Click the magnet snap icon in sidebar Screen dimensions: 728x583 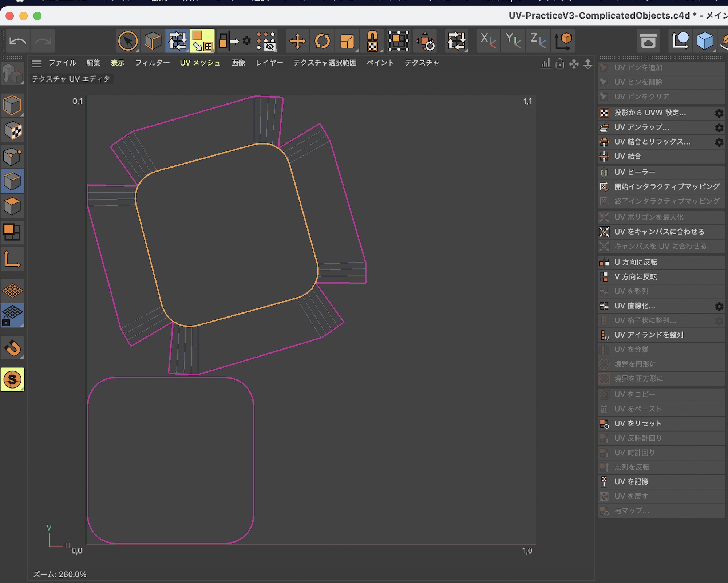[x=12, y=348]
